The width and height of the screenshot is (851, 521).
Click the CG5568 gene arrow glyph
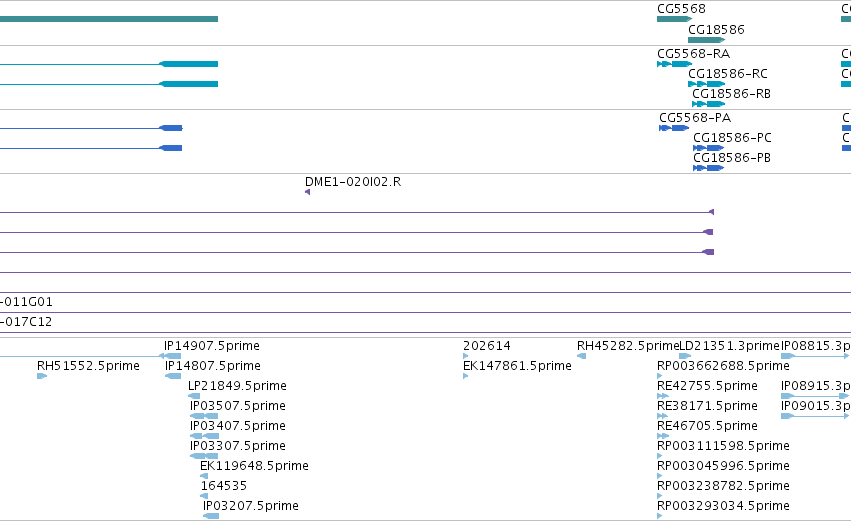point(675,19)
